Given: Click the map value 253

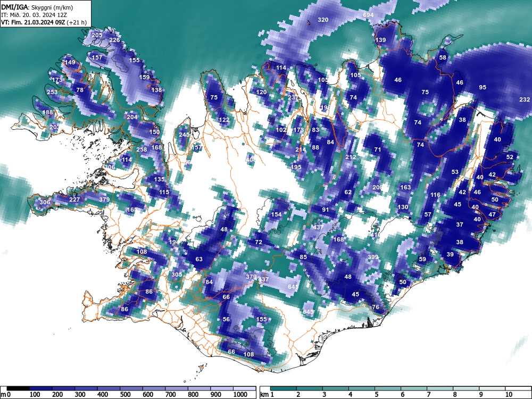Looking at the screenshot, I should point(52,92).
